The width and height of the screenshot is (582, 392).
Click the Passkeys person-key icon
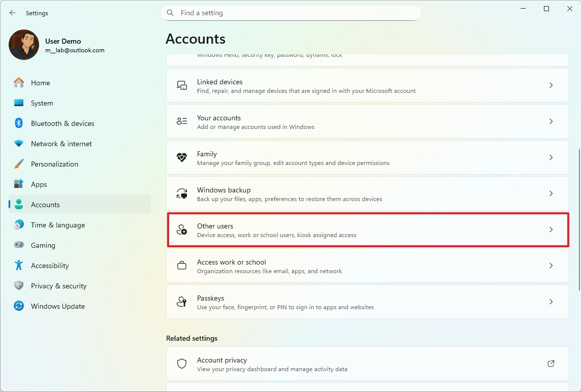[x=182, y=302]
